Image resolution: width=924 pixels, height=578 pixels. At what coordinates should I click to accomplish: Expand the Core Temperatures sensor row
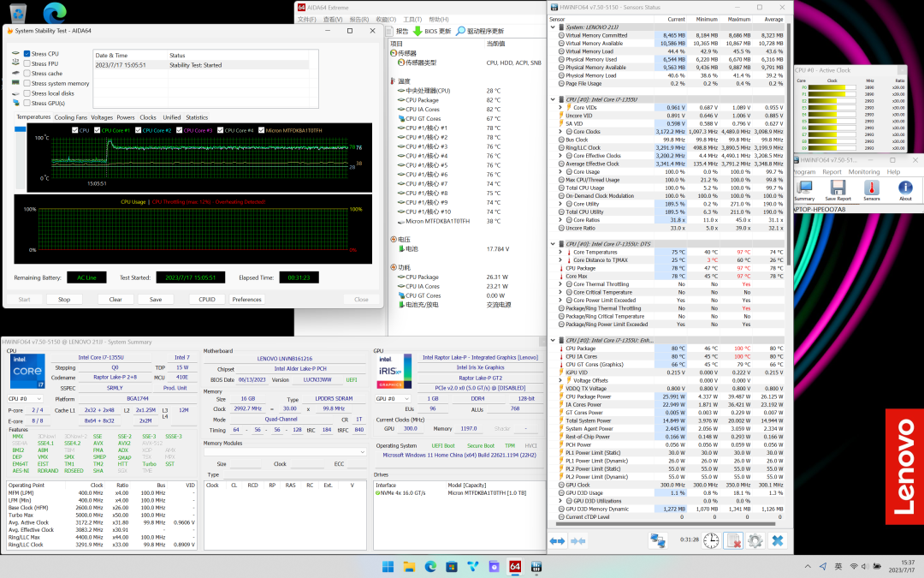coord(561,253)
